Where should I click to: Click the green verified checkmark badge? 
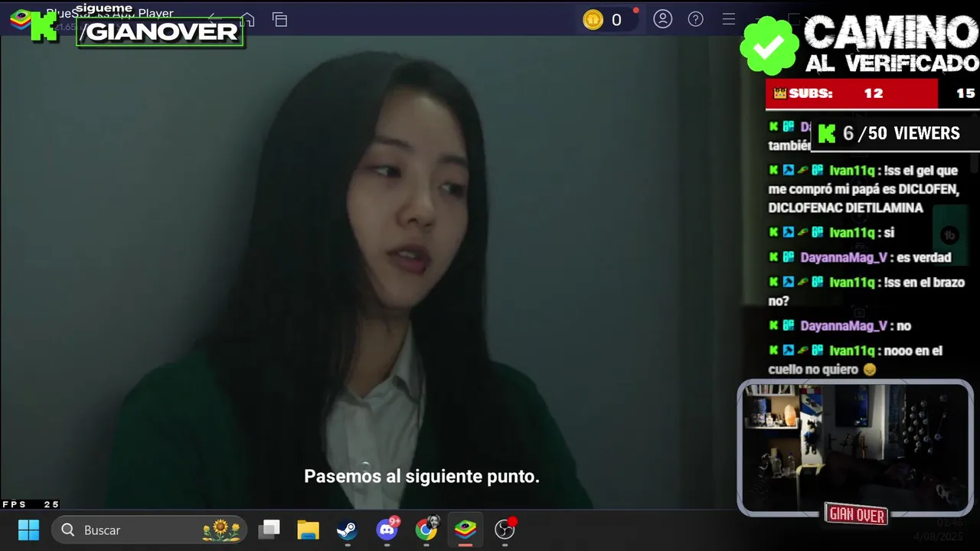(x=769, y=47)
